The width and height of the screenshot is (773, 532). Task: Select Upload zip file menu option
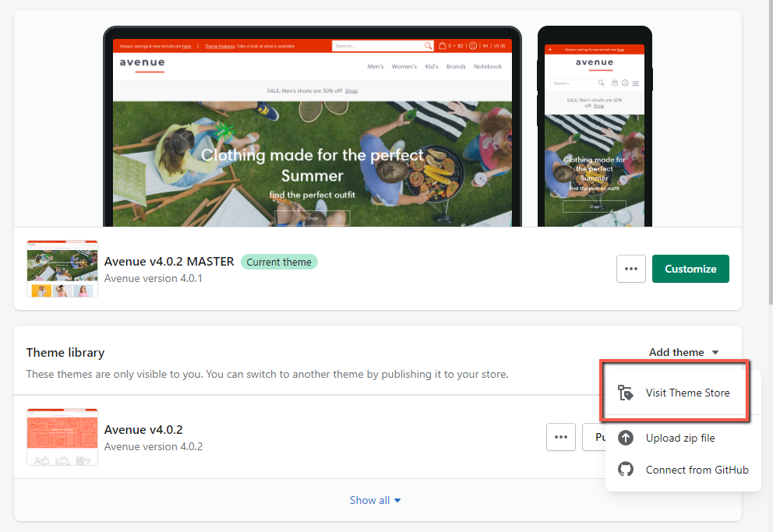click(680, 438)
